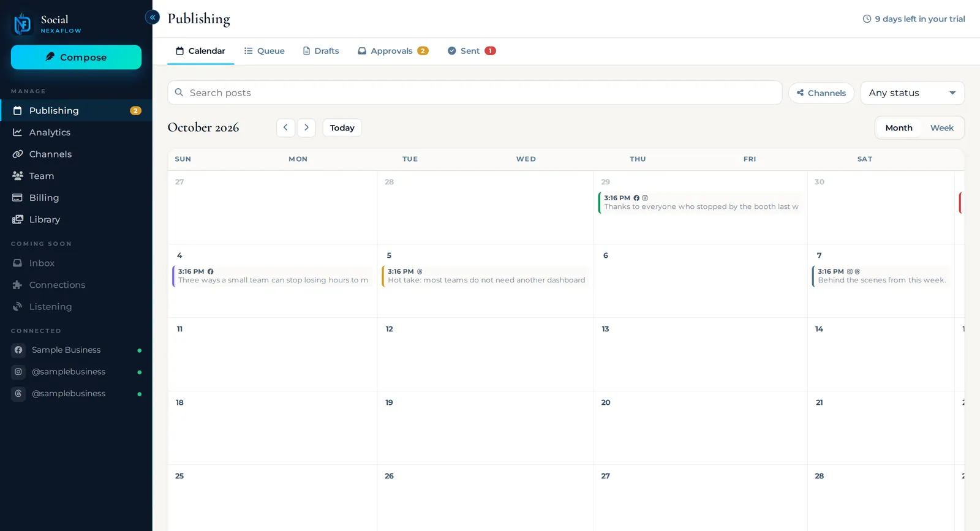Viewport: 980px width, 531px height.
Task: Click the NexaFlow Social logo icon
Action: click(23, 24)
